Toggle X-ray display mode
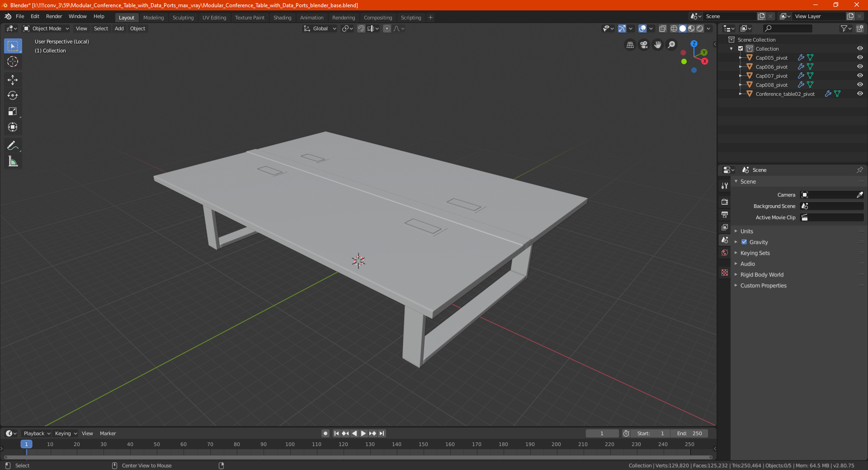The width and height of the screenshot is (868, 470). tap(662, 28)
